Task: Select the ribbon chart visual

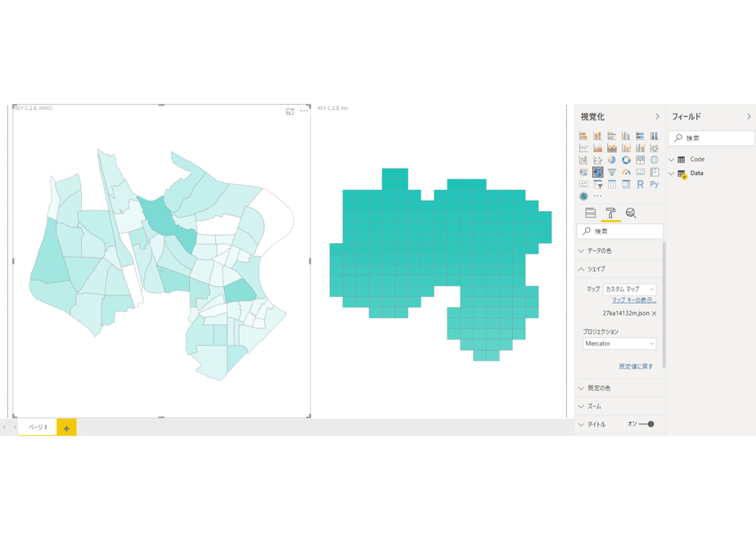Action: pyautogui.click(x=655, y=147)
